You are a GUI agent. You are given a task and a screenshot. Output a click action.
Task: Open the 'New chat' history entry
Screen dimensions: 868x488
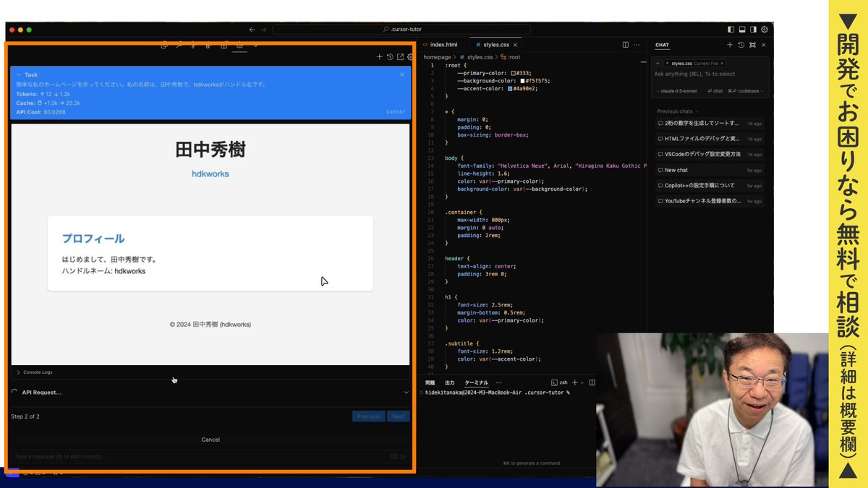pos(709,170)
